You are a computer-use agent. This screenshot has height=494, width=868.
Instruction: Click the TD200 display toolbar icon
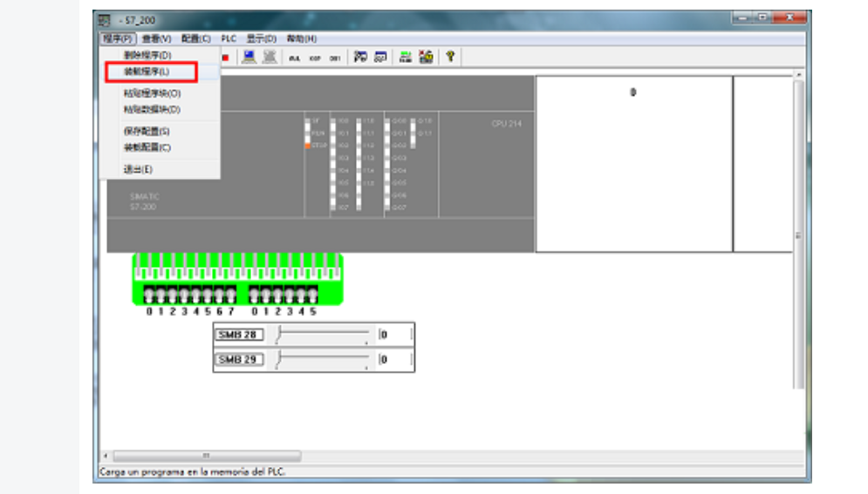(x=381, y=57)
